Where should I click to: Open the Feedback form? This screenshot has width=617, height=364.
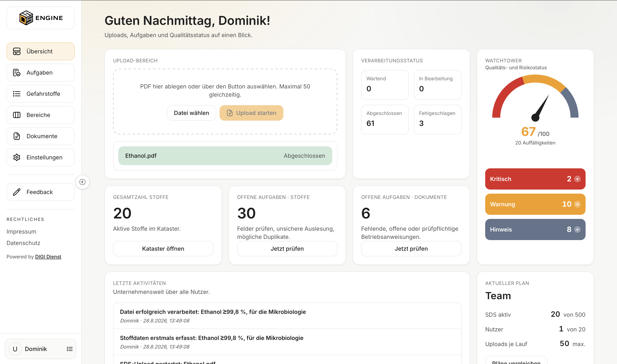click(41, 192)
